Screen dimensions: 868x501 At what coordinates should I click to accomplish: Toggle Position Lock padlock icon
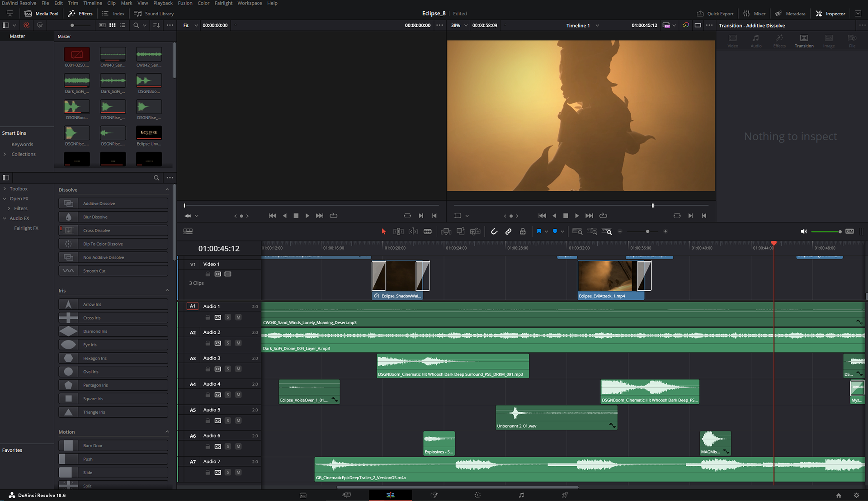point(523,232)
